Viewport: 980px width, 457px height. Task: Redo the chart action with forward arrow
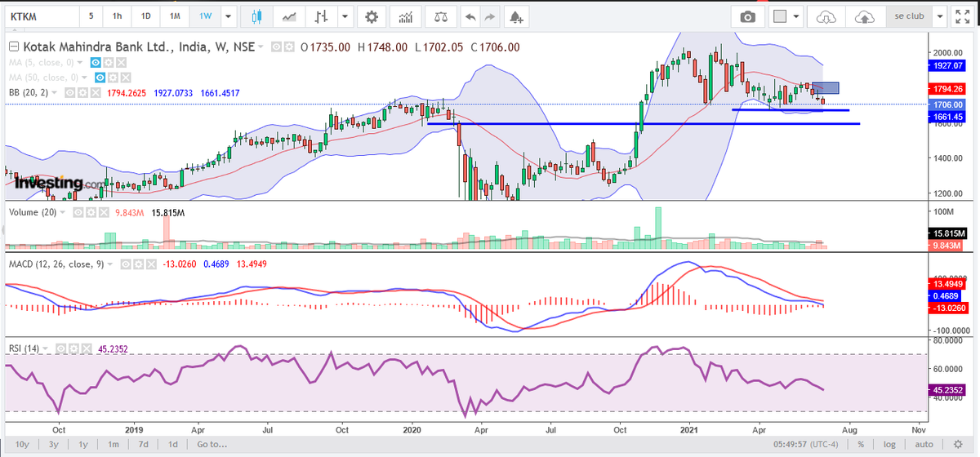click(x=489, y=16)
